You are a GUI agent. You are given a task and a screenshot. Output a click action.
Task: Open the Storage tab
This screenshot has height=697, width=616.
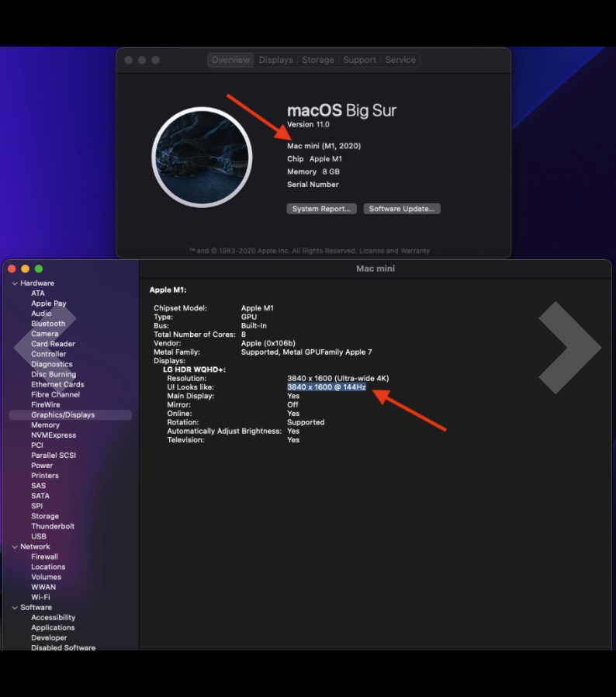click(318, 60)
